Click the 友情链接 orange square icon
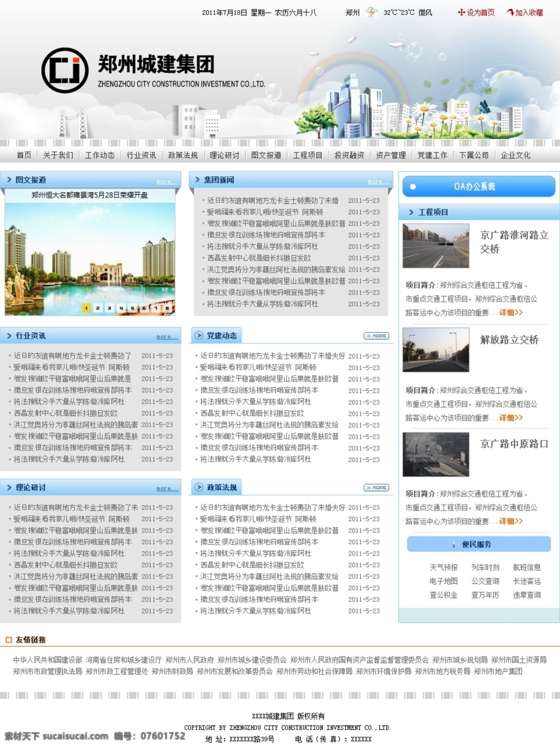The height and width of the screenshot is (747, 560). (x=8, y=640)
